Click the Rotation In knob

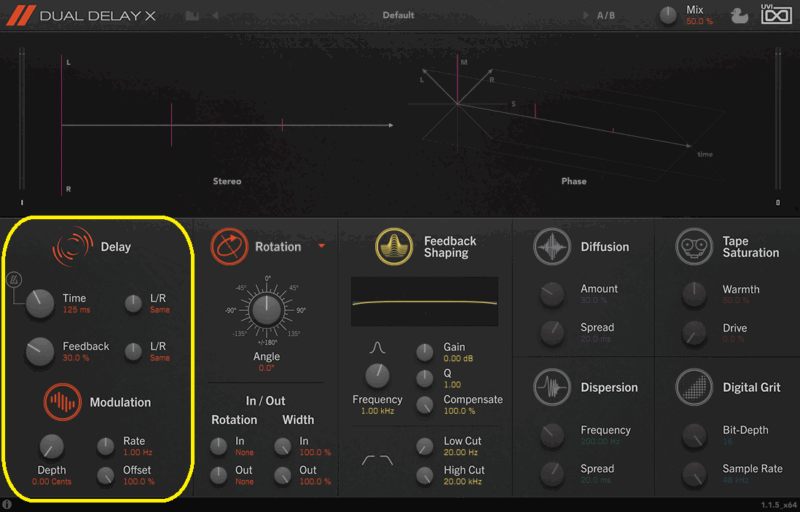tap(218, 446)
